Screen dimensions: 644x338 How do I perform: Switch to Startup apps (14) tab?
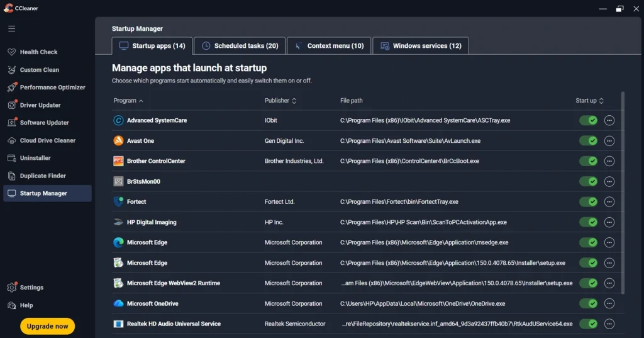[152, 46]
